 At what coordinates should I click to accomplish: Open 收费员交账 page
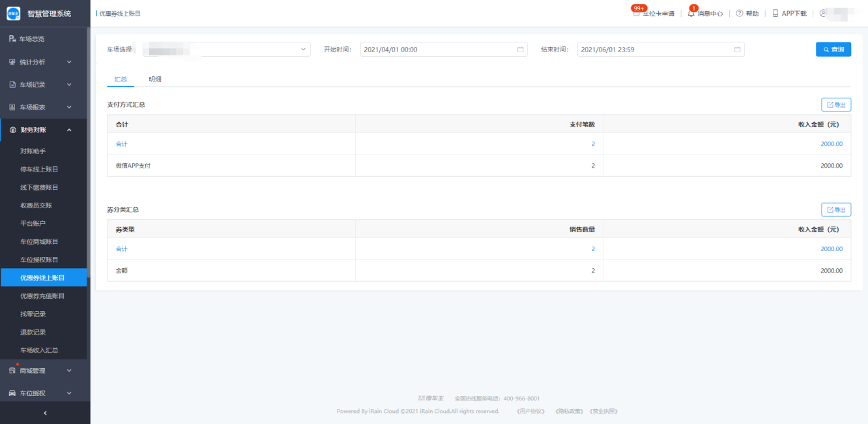coord(36,205)
